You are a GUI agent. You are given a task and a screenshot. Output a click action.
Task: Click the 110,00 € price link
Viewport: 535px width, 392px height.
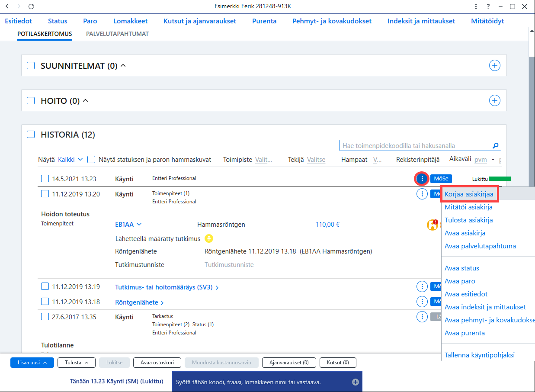(x=327, y=225)
